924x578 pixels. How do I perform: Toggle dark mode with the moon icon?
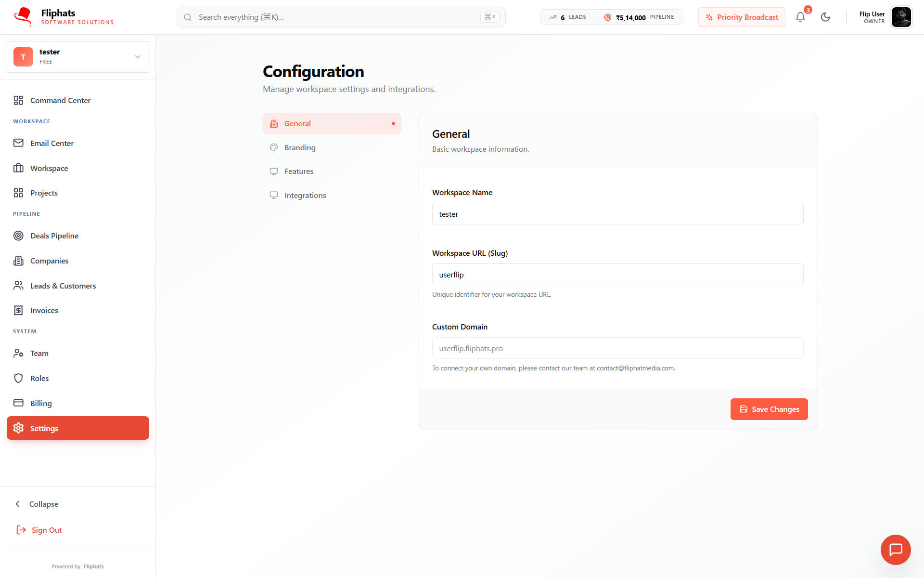[x=825, y=17]
